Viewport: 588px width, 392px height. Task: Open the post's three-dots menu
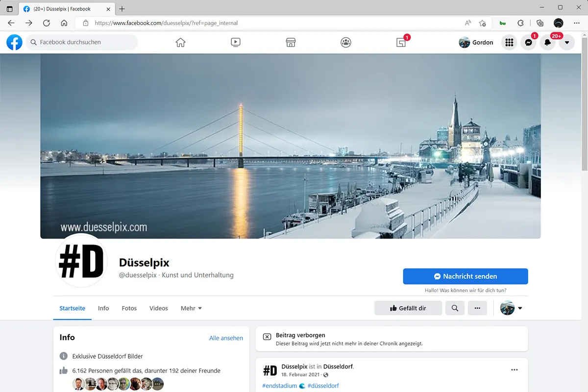[514, 370]
